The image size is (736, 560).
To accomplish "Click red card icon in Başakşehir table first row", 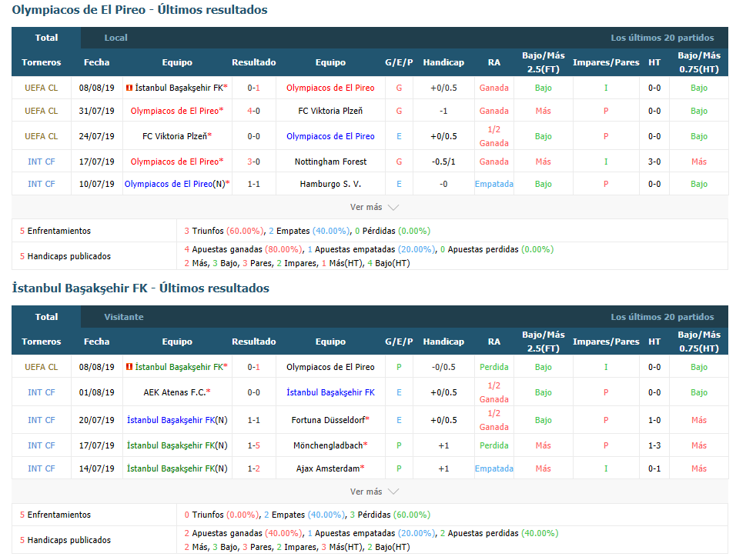I will [x=129, y=367].
